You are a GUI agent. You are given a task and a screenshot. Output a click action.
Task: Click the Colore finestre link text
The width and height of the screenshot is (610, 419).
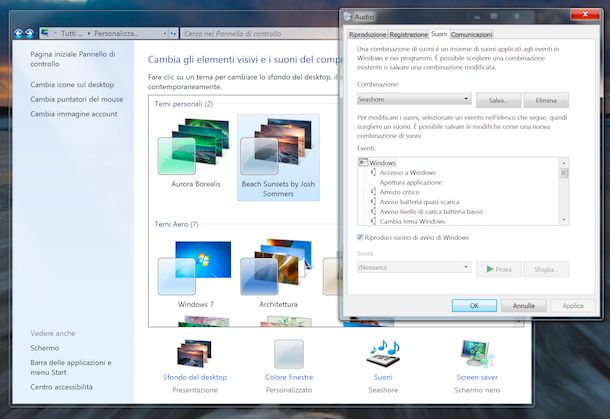289,377
